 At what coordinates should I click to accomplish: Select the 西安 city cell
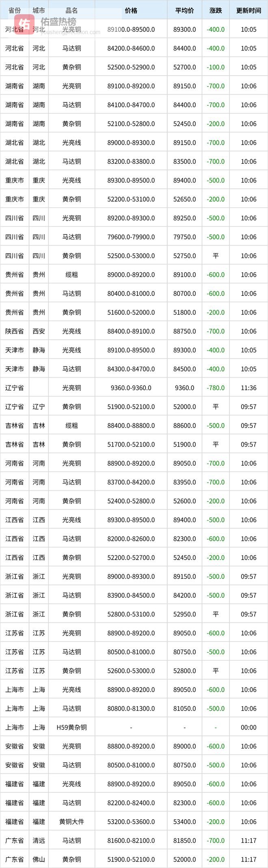pos(39,331)
